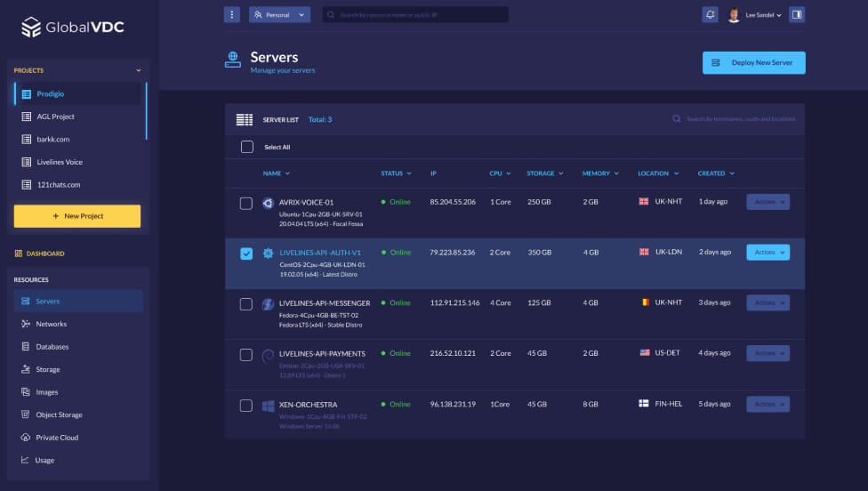Click the New Project button
Image resolution: width=868 pixels, height=491 pixels.
coord(77,216)
